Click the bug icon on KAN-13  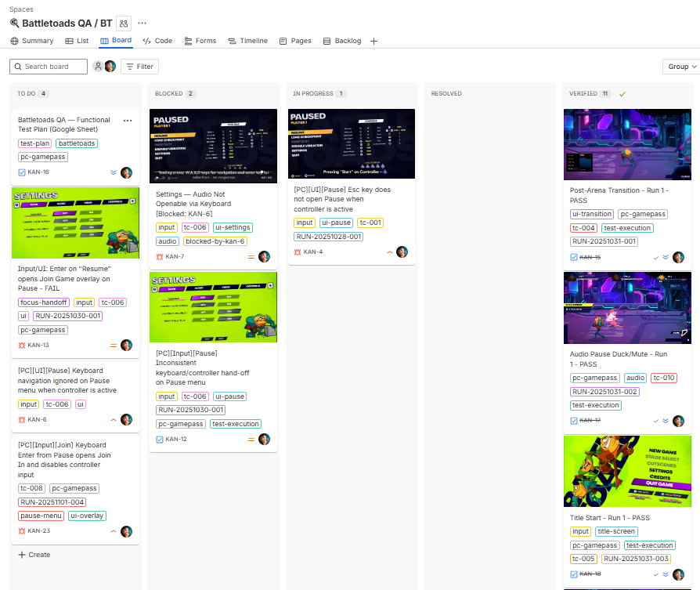click(x=22, y=346)
